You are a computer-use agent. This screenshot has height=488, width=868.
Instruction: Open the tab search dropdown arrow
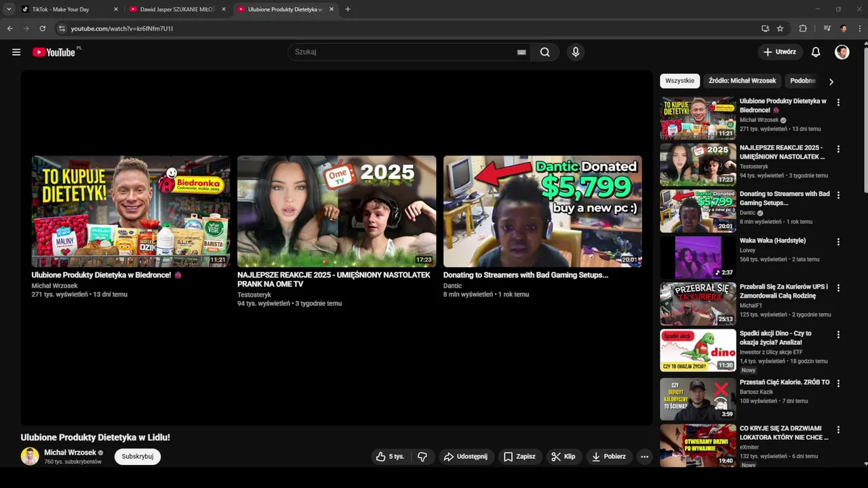(9, 9)
